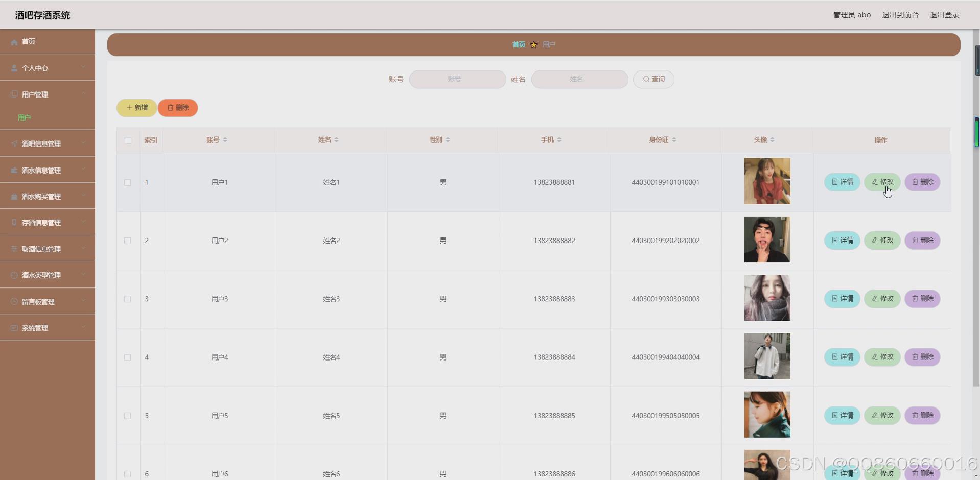Click ID cell 440300199303030003
The height and width of the screenshot is (480, 980).
click(x=665, y=299)
